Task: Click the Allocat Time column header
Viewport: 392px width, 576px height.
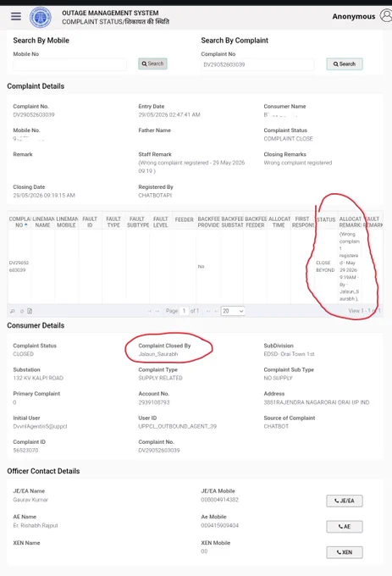Action: click(279, 222)
